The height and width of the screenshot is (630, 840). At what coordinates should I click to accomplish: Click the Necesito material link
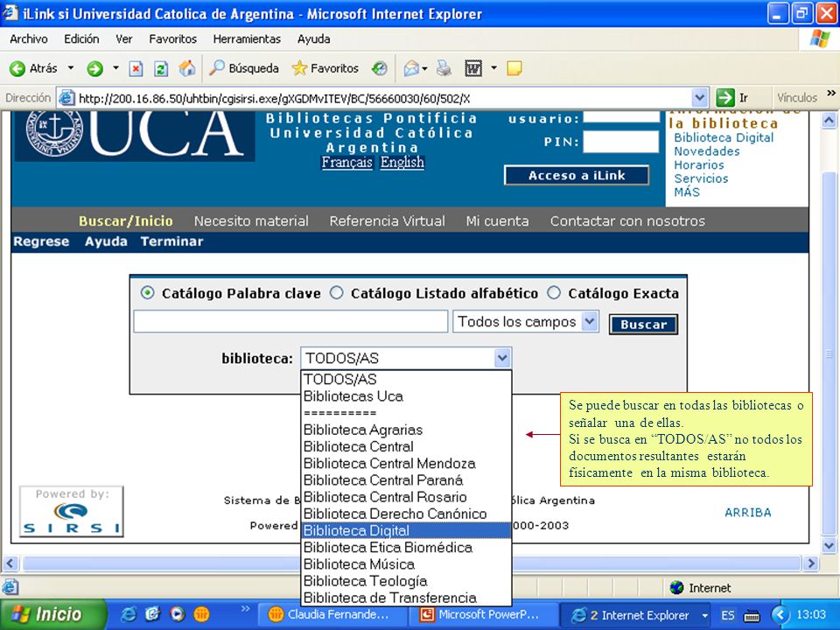[251, 220]
